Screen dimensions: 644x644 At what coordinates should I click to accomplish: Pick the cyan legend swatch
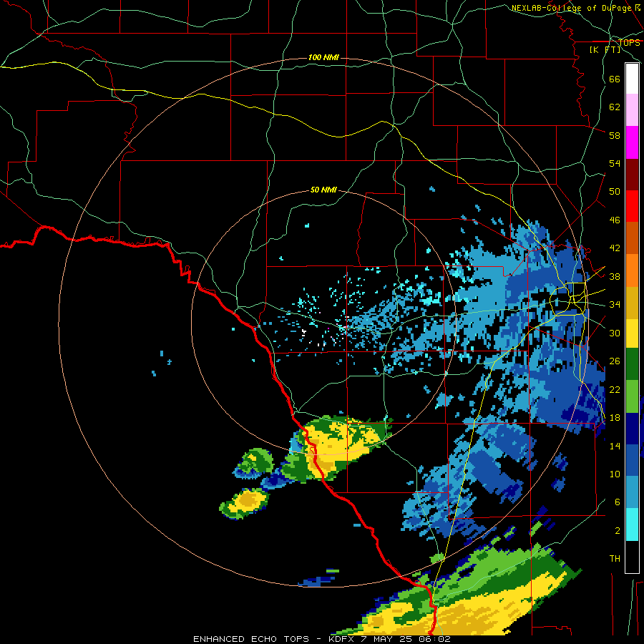pyautogui.click(x=632, y=525)
